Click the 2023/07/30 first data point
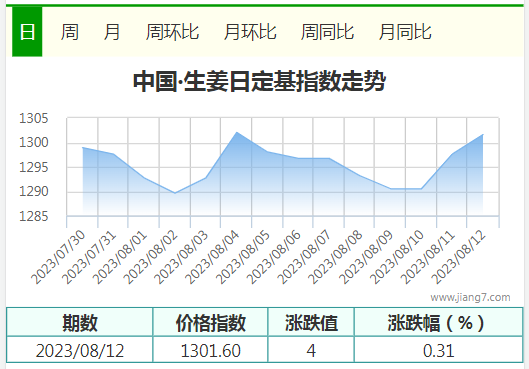Image resolution: width=529 pixels, height=369 pixels. [83, 147]
